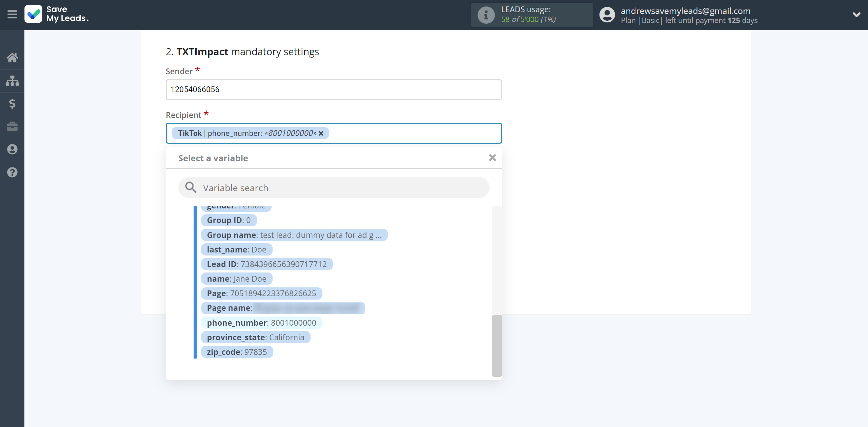The height and width of the screenshot is (427, 868).
Task: Select the province_state: California variable
Action: tap(256, 338)
